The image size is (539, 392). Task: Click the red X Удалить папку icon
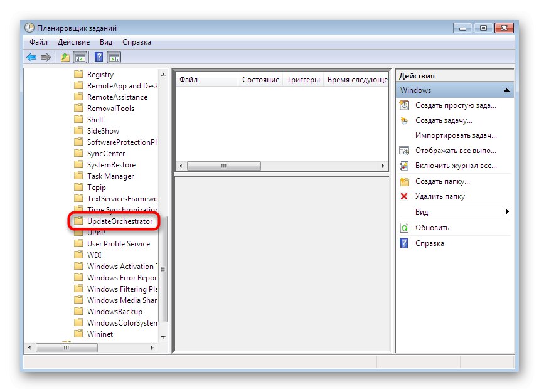(403, 196)
